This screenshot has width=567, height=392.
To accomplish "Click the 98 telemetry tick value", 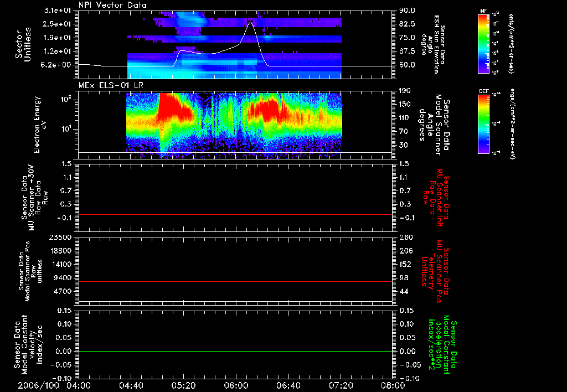I will point(404,278).
